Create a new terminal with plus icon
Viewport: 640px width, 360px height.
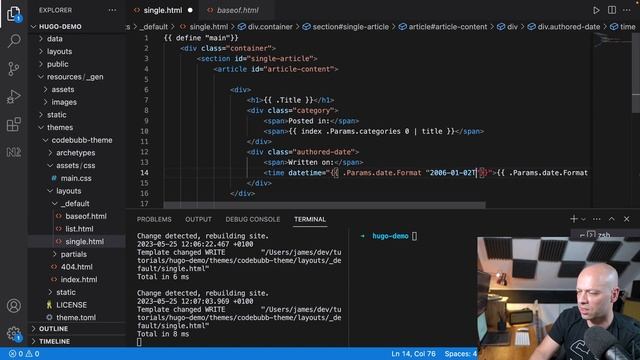coord(573,219)
